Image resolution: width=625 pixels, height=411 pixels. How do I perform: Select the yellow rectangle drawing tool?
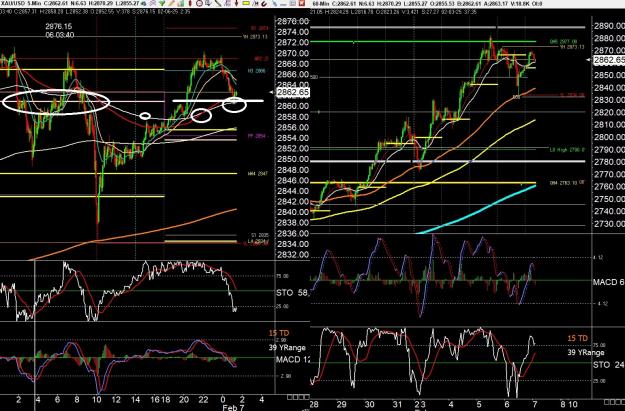coord(246,3)
